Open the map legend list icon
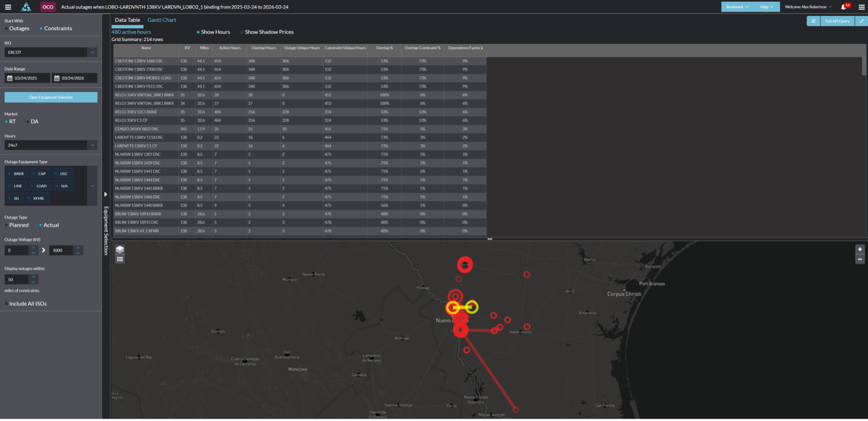Viewport: 868px width, 421px height. (x=120, y=259)
